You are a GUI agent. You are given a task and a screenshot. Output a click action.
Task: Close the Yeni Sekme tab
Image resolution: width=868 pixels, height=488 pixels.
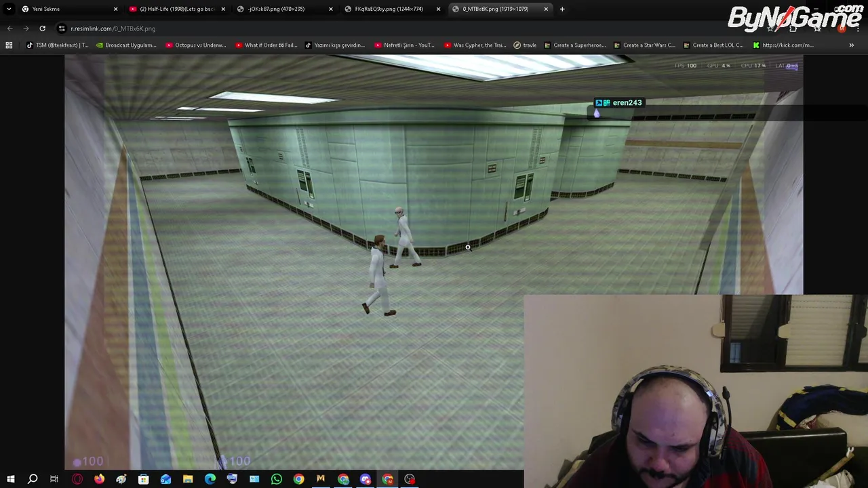pos(115,9)
